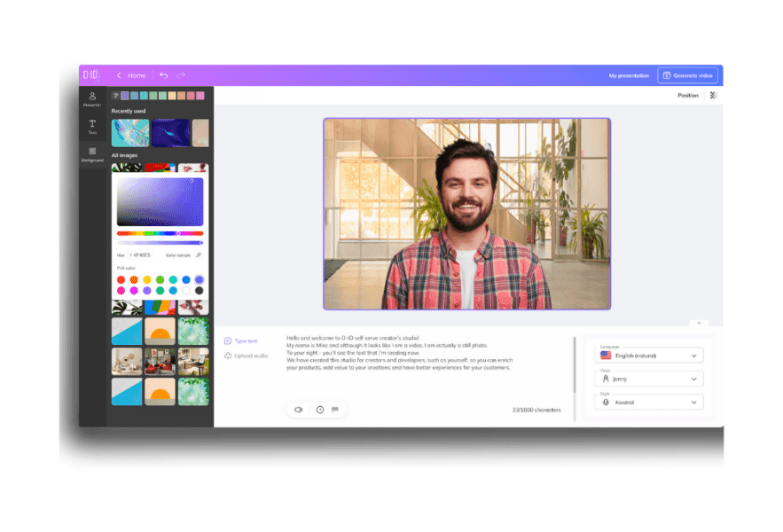The width and height of the screenshot is (783, 532).
Task: Click the undo arrow icon
Action: point(163,75)
